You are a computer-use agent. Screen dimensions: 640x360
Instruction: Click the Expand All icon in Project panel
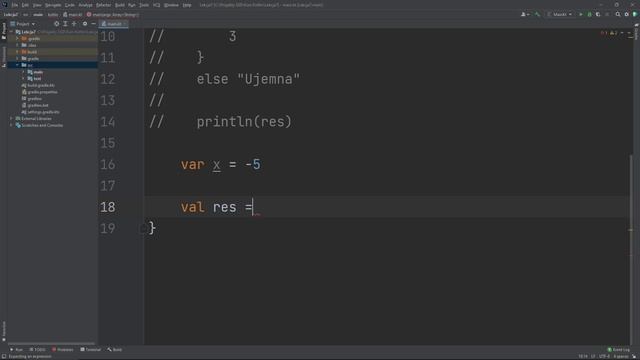[x=65, y=24]
